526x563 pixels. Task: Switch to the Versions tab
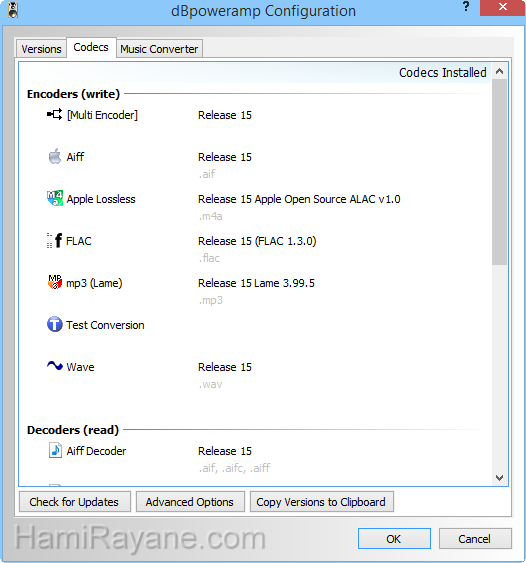(41, 48)
